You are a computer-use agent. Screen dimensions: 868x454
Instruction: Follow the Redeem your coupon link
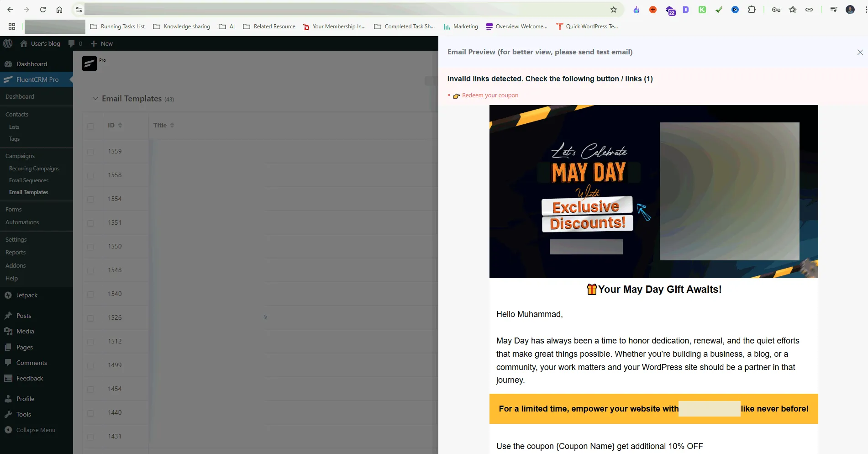489,95
